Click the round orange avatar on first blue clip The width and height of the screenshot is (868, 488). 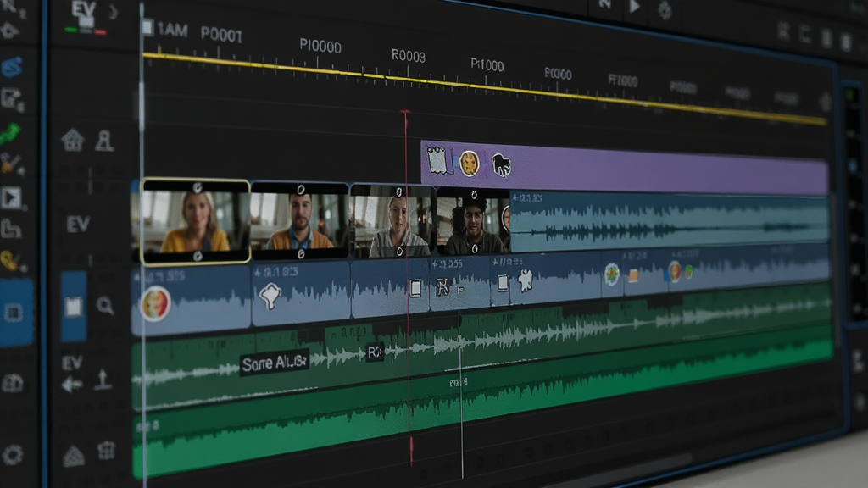[x=155, y=304]
